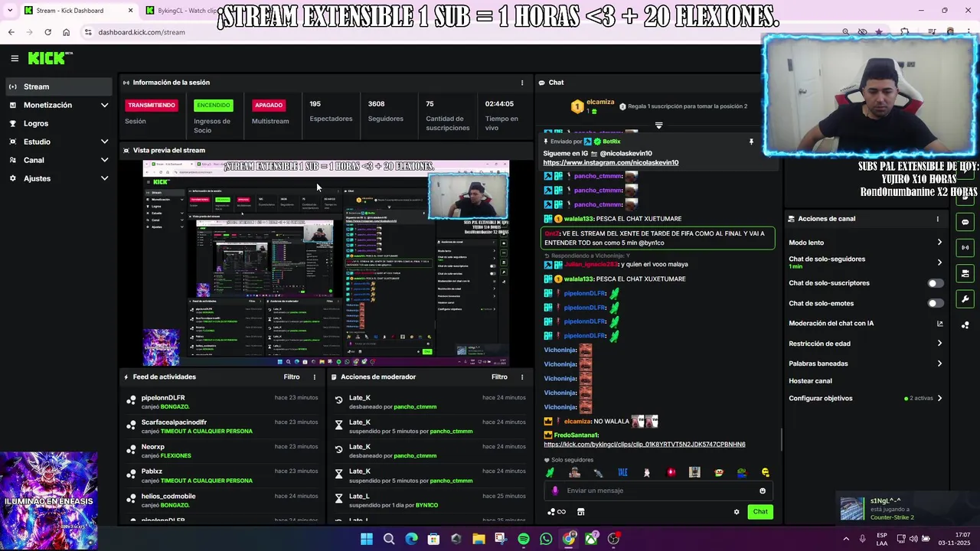
Task: Reload the page in browser toolbar
Action: 47,32
